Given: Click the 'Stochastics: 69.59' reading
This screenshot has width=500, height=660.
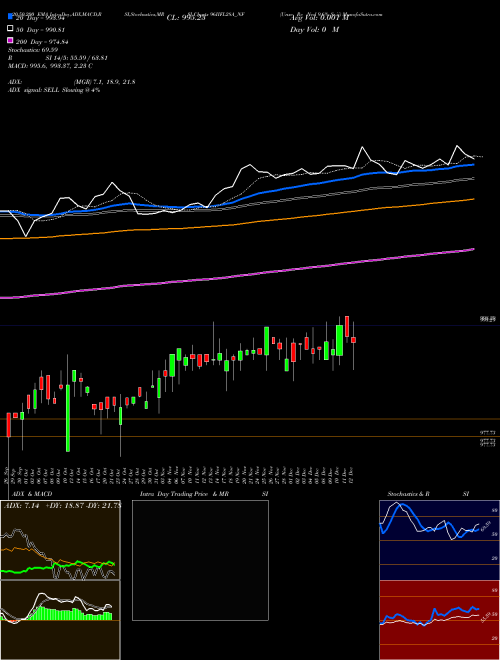Looking at the screenshot, I should [33, 50].
